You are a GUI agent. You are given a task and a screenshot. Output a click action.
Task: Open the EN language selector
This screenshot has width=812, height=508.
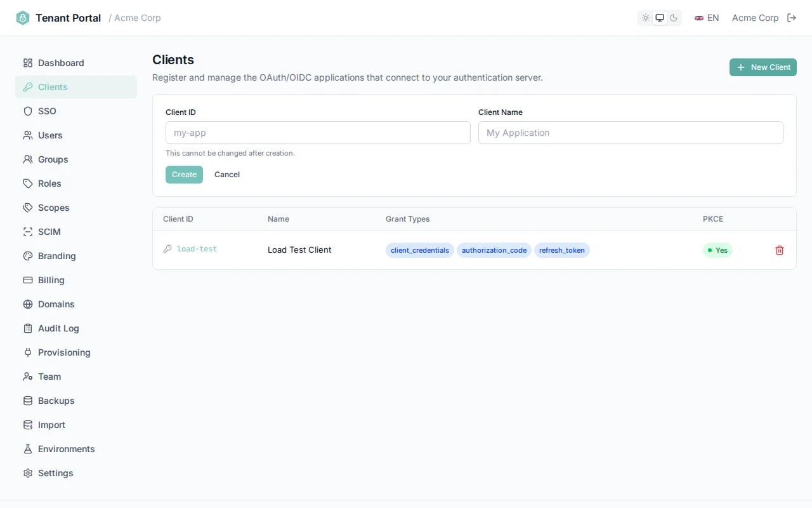[707, 18]
